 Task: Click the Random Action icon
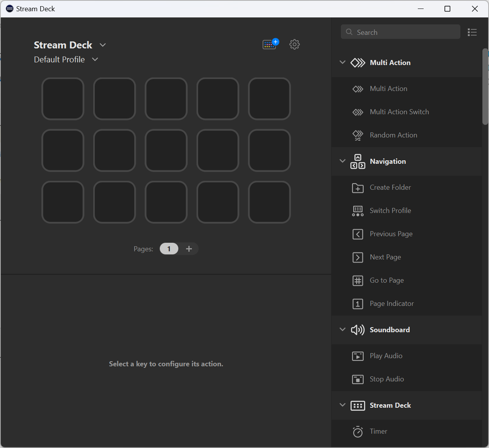click(357, 135)
